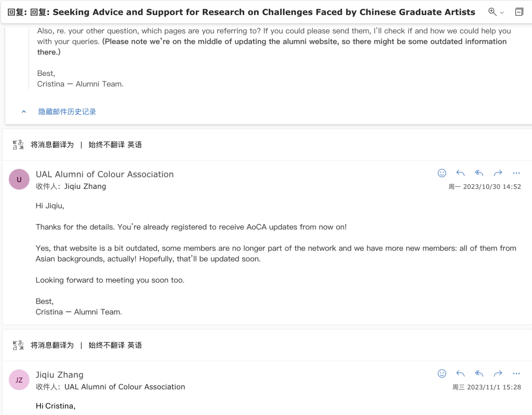Forward the UAL Alumni of Colour message

[x=498, y=173]
